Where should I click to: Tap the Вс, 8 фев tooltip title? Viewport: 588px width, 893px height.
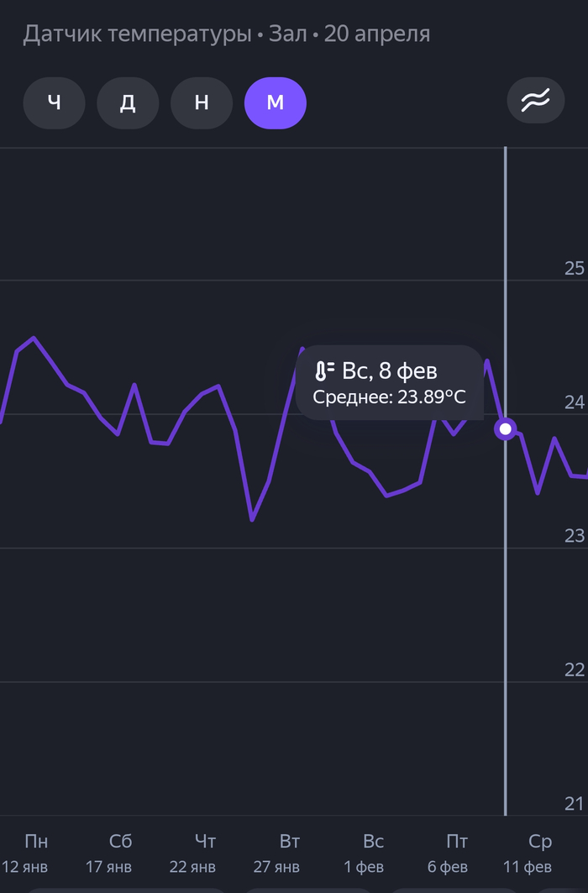(390, 371)
